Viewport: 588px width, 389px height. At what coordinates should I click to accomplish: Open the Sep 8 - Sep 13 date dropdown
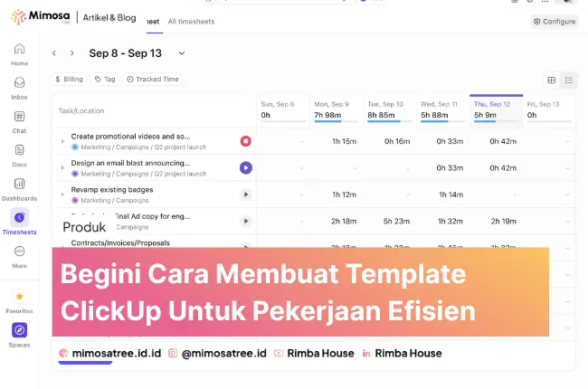click(x=182, y=53)
